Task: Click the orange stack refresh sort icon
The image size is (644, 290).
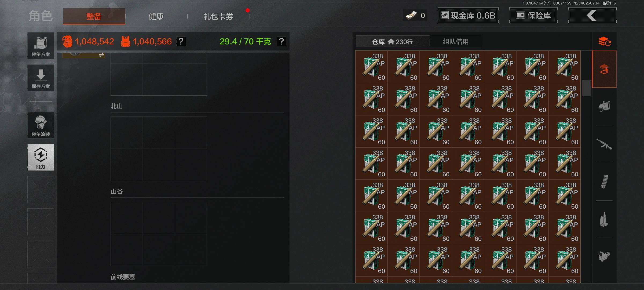Action: (604, 42)
